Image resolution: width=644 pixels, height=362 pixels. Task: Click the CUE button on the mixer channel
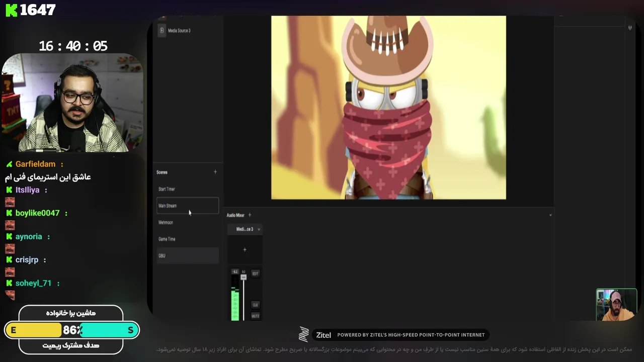[255, 305]
